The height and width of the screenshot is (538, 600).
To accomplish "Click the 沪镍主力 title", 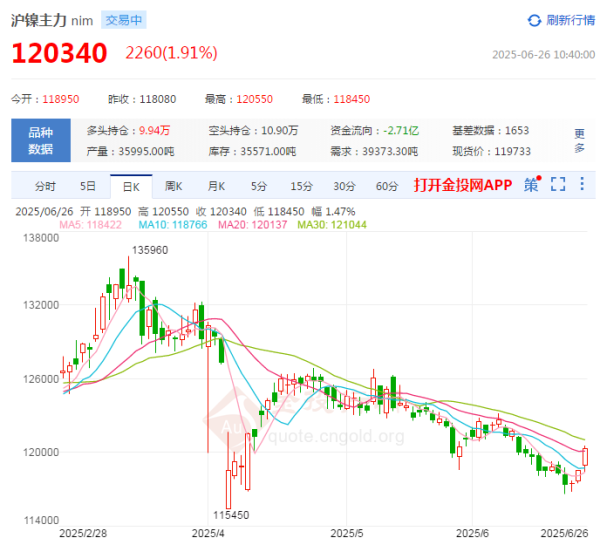I will (x=39, y=20).
